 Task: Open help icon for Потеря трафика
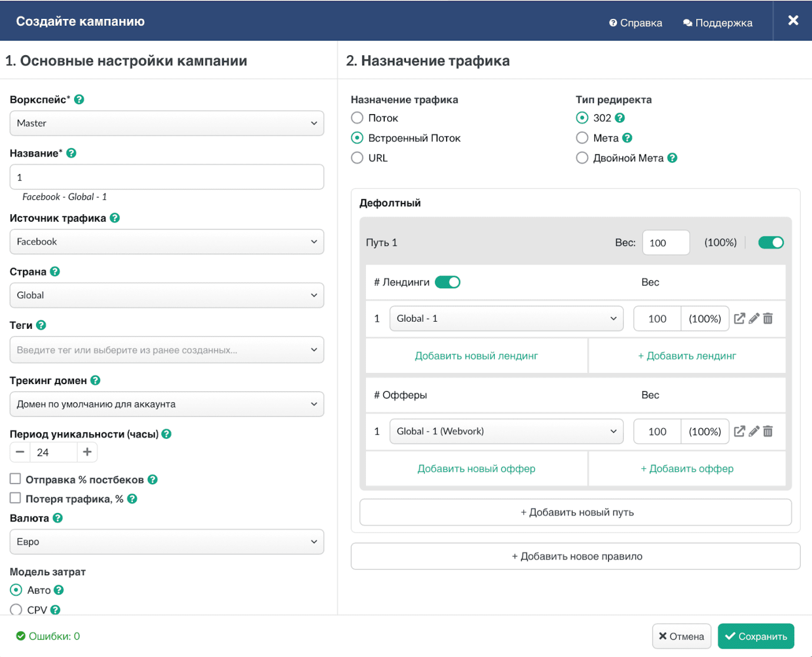pyautogui.click(x=132, y=498)
